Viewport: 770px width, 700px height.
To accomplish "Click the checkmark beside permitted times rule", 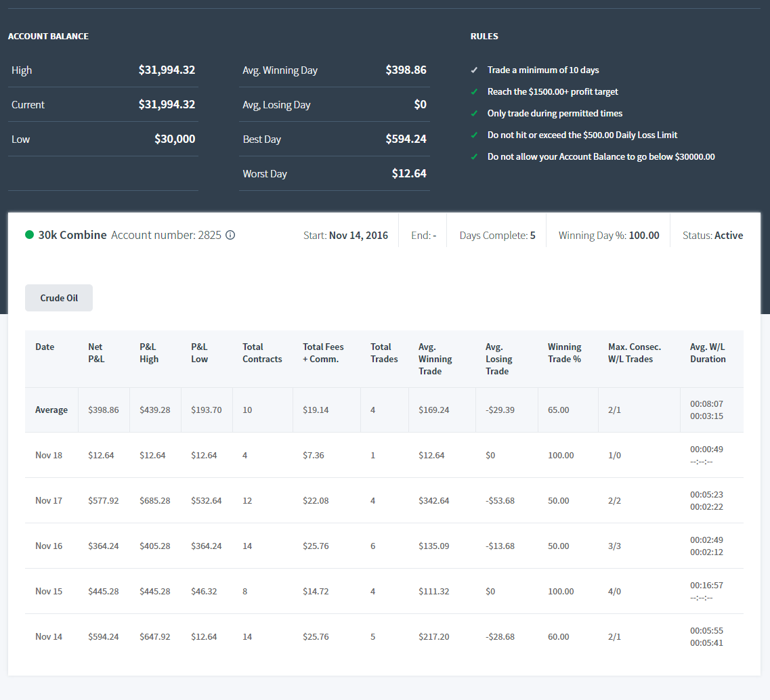I will 474,113.
